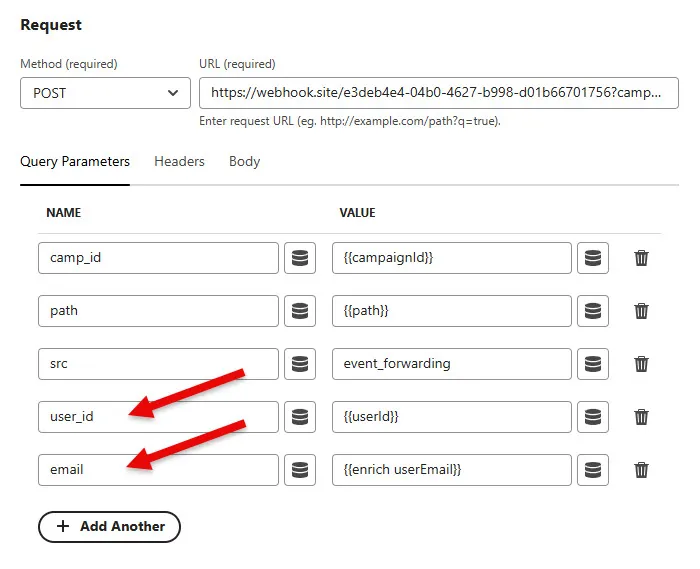Click the URL (required) label
Image resolution: width=700 pixels, height=569 pixels.
coord(237,64)
